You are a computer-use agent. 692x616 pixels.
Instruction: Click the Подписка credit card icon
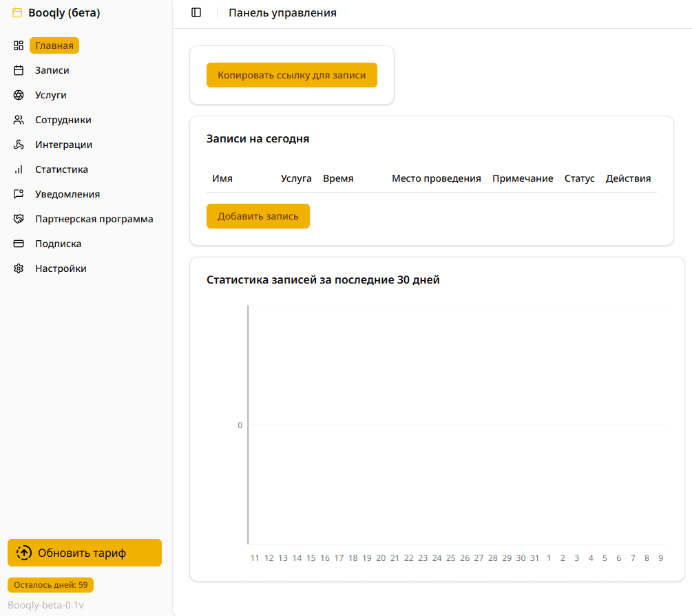coord(19,244)
